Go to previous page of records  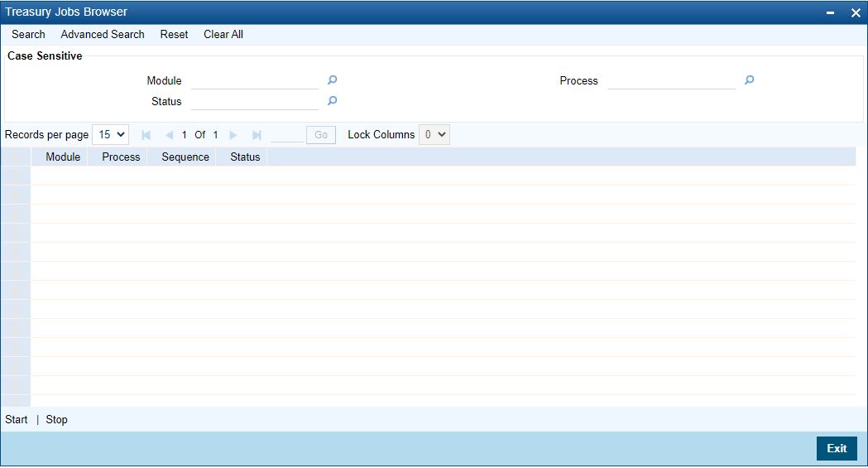169,134
